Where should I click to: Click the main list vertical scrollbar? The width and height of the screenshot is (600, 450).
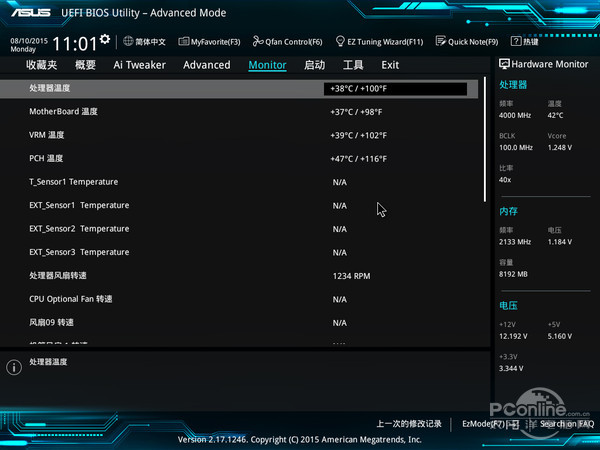pyautogui.click(x=485, y=139)
